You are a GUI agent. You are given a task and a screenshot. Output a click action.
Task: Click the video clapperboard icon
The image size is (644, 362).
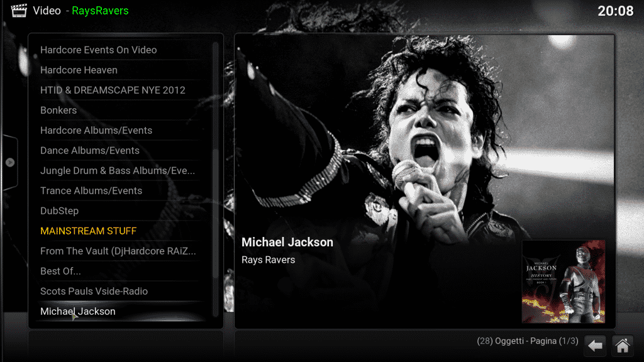pos(19,10)
